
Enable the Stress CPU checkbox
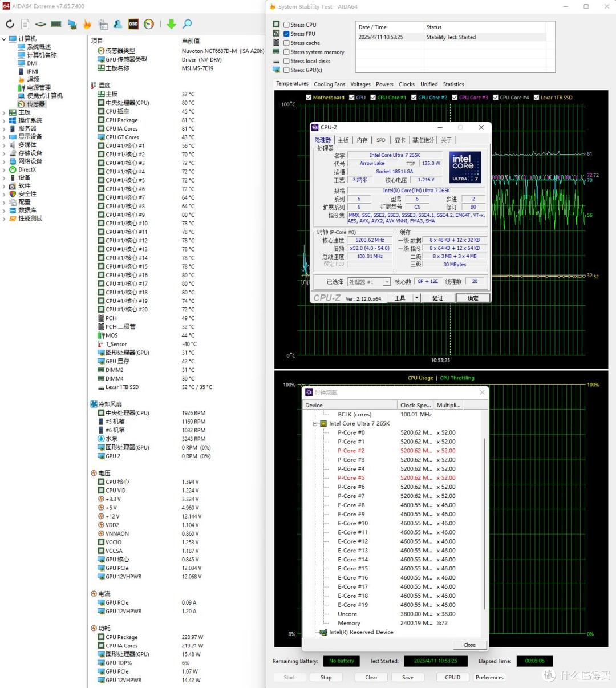coord(287,25)
